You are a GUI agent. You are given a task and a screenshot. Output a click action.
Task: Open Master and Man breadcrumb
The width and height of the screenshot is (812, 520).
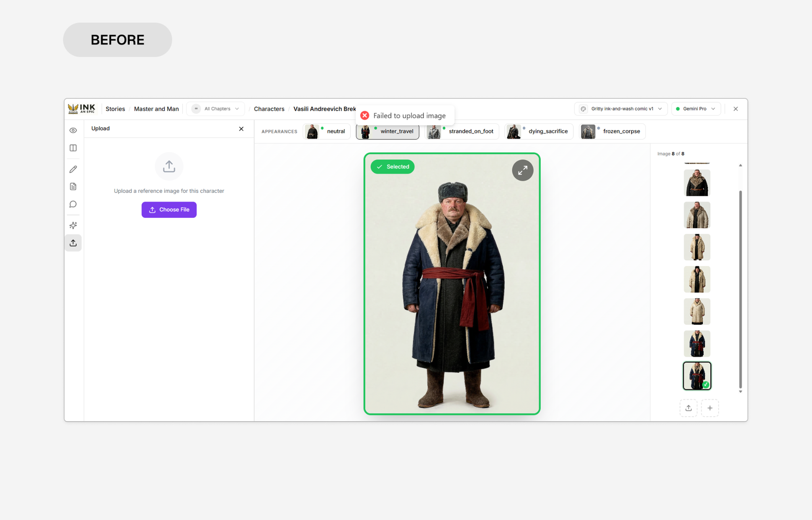click(x=156, y=109)
